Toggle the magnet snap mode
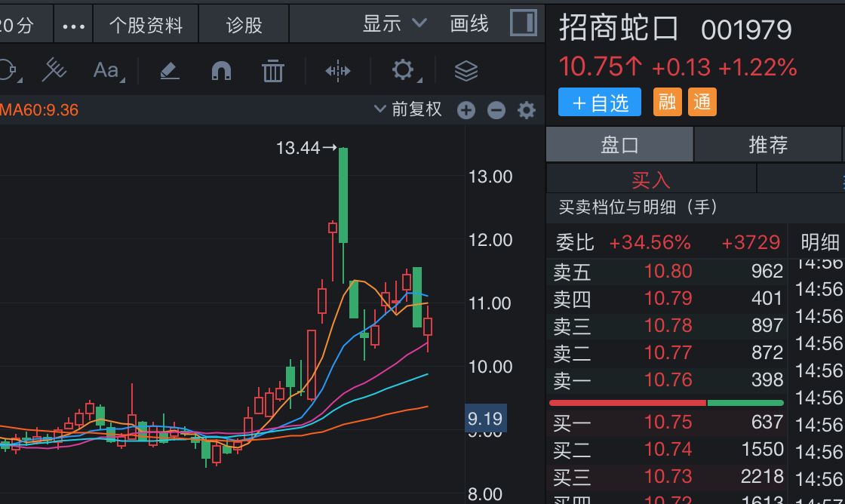 pos(221,71)
